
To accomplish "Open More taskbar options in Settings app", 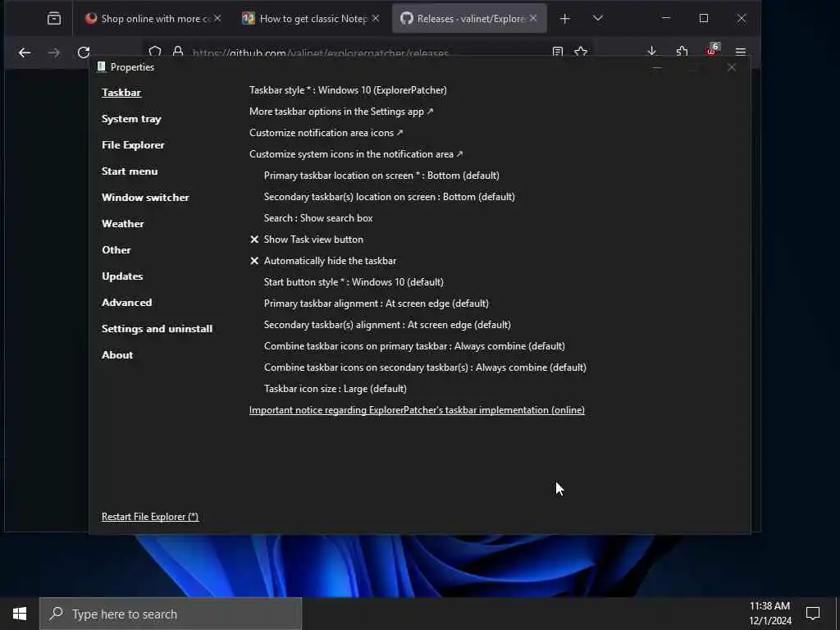I will [x=341, y=112].
